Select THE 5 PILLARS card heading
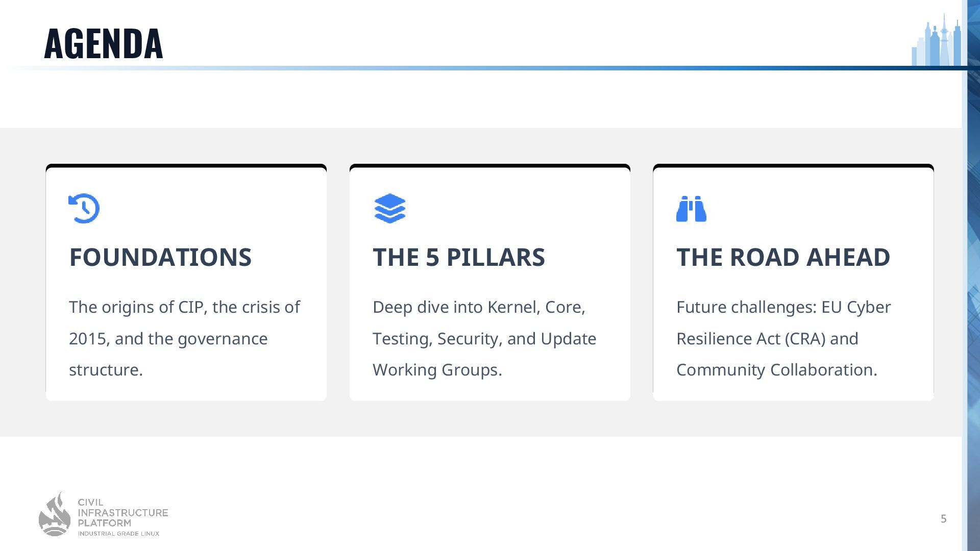This screenshot has height=551, width=980. (458, 257)
